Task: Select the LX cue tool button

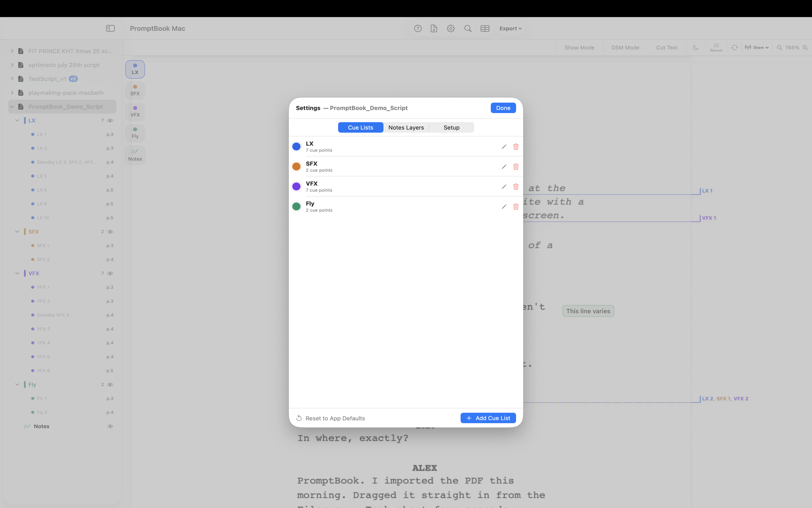Action: (x=135, y=69)
